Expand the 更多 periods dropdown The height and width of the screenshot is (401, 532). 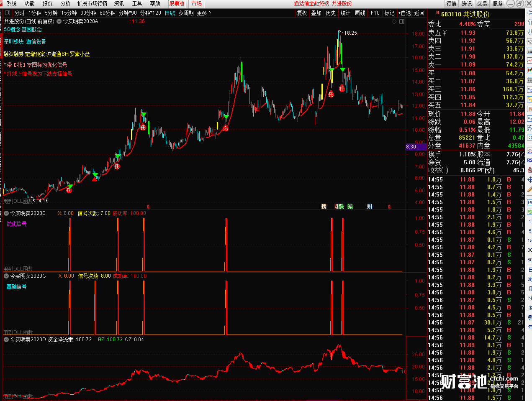point(204,13)
